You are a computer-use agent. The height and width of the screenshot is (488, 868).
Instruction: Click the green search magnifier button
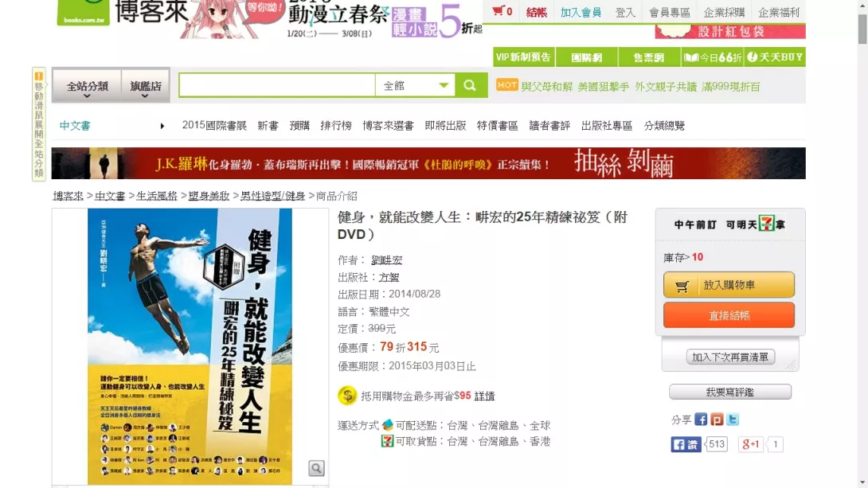click(471, 86)
